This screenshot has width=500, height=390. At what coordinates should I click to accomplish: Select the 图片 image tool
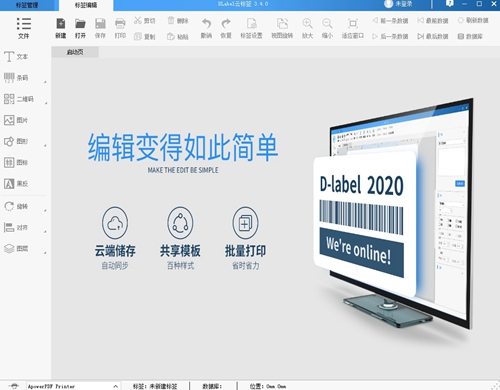tap(16, 120)
